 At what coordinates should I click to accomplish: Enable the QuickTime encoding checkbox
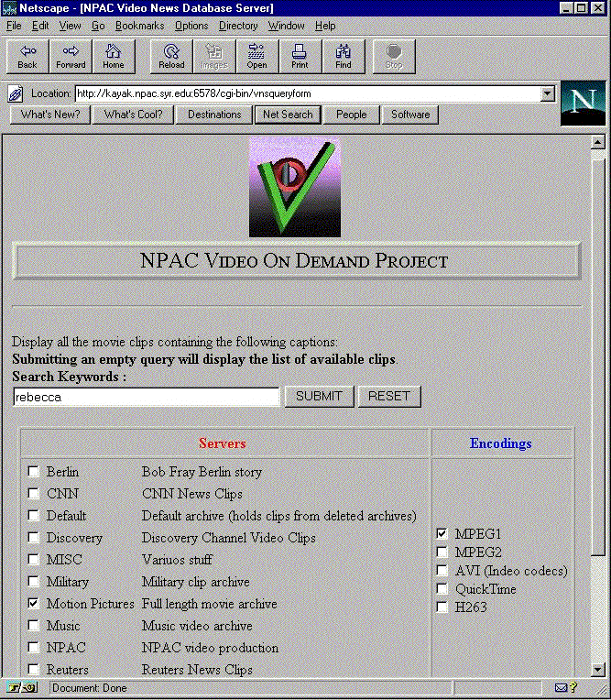tap(442, 588)
